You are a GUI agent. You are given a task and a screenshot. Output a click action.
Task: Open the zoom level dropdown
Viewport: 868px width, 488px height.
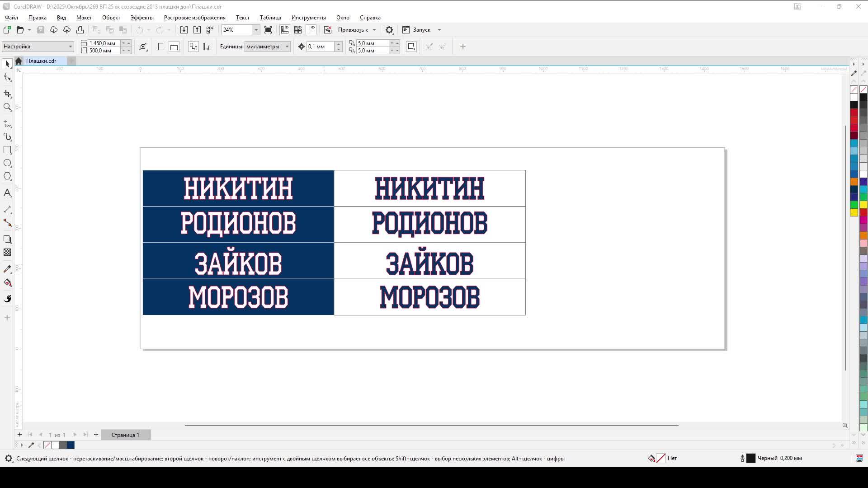[256, 30]
